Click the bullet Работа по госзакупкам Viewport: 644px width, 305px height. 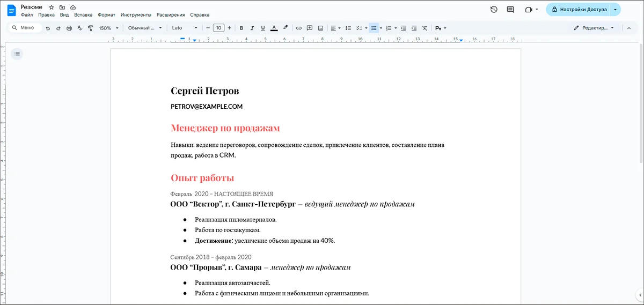(228, 230)
